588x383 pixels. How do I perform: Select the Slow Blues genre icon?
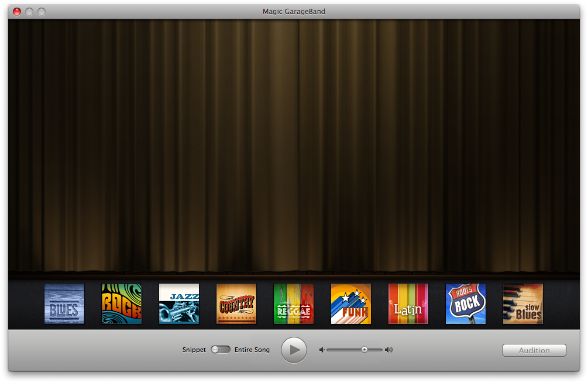coord(523,303)
